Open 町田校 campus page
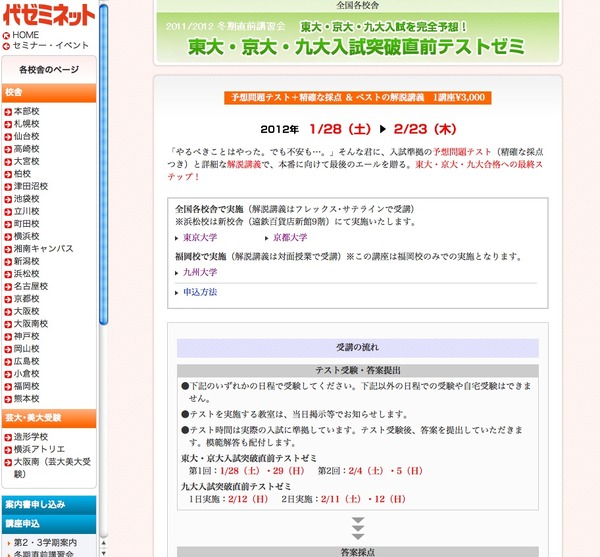Image resolution: width=600 pixels, height=557 pixels. pos(26,224)
